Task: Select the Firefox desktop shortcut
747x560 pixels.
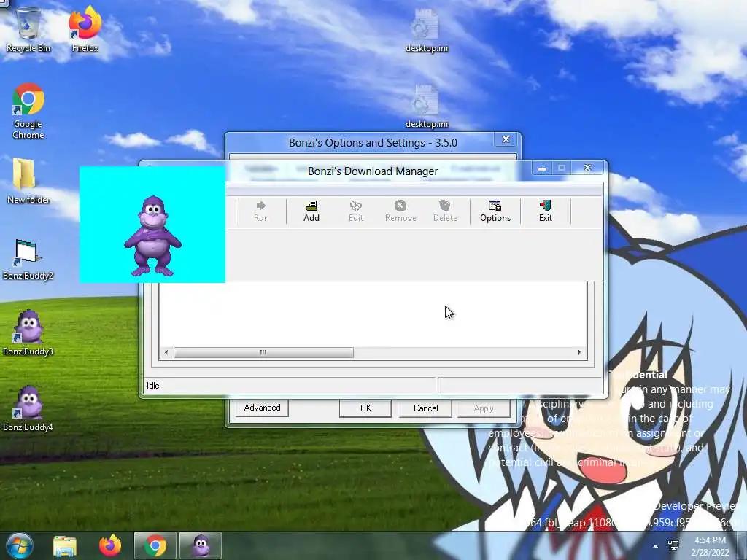Action: pyautogui.click(x=85, y=29)
